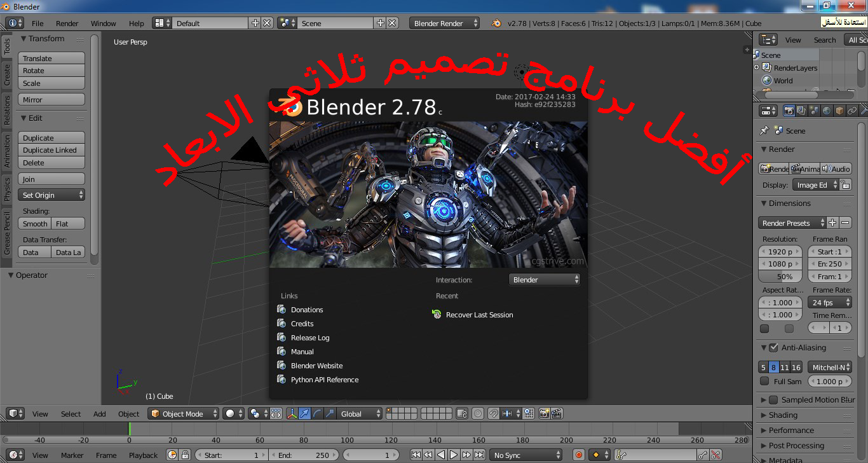The height and width of the screenshot is (463, 868).
Task: Toggle the timeline preview range clock icon
Action: [172, 455]
